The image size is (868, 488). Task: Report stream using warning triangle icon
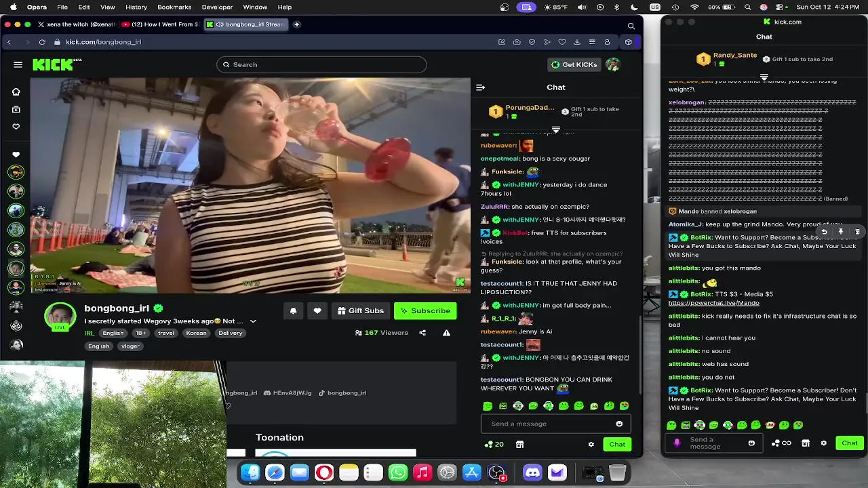(446, 333)
